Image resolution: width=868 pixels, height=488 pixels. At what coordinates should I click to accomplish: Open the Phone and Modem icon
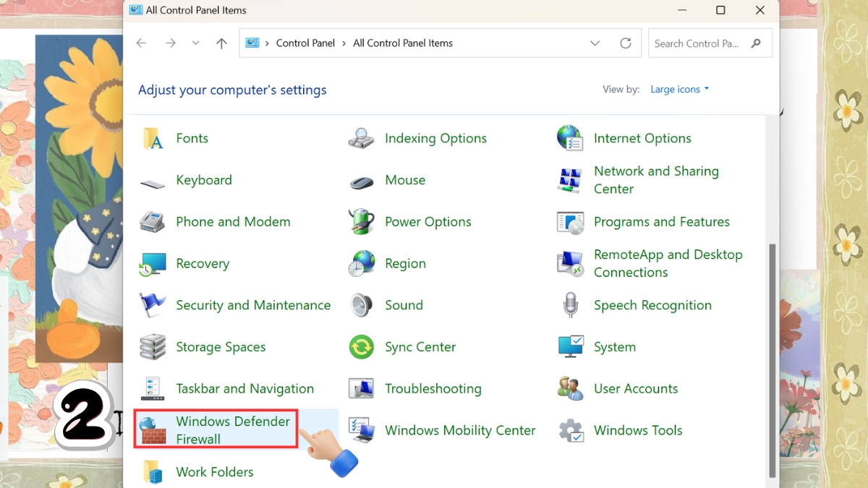click(153, 222)
